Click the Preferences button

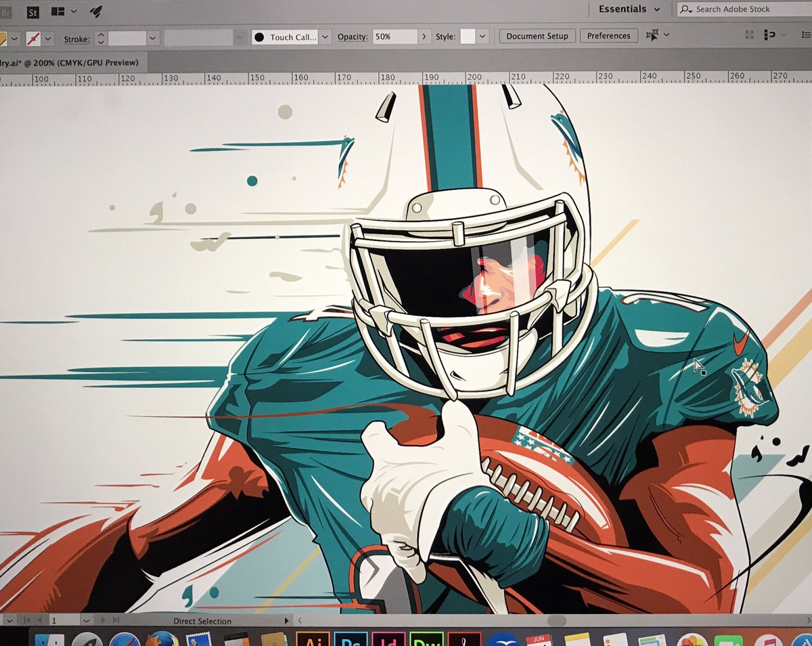click(x=608, y=36)
